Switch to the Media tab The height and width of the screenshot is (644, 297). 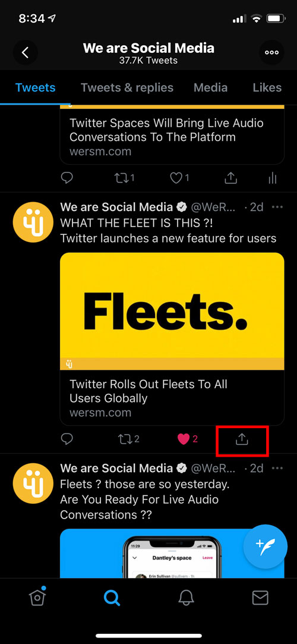tap(210, 87)
